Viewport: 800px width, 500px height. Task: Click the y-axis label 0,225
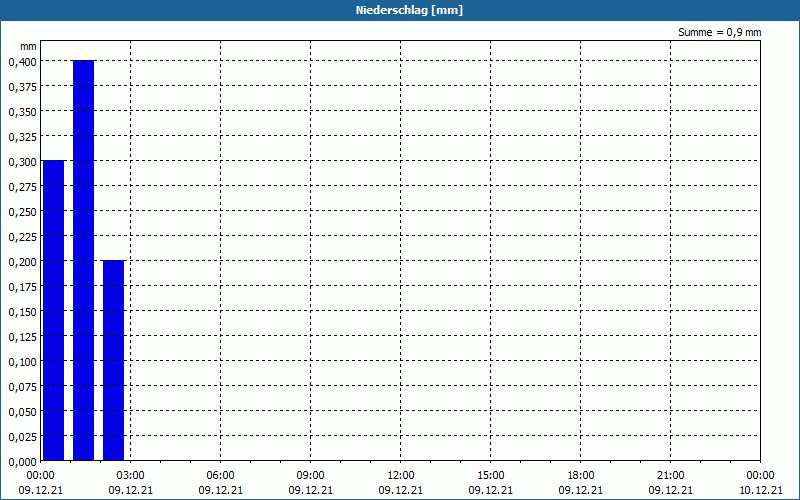[x=22, y=237]
